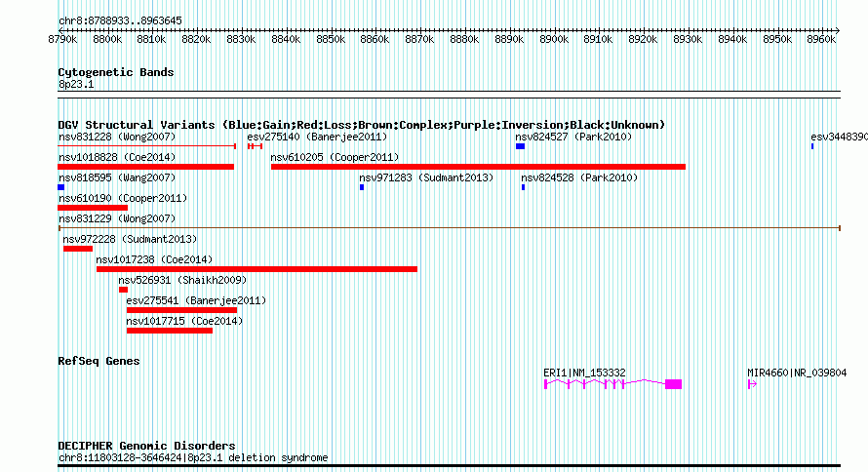Open the nsv1017715 (Coe2014) label
Screen dimensions: 868x472
click(x=185, y=321)
